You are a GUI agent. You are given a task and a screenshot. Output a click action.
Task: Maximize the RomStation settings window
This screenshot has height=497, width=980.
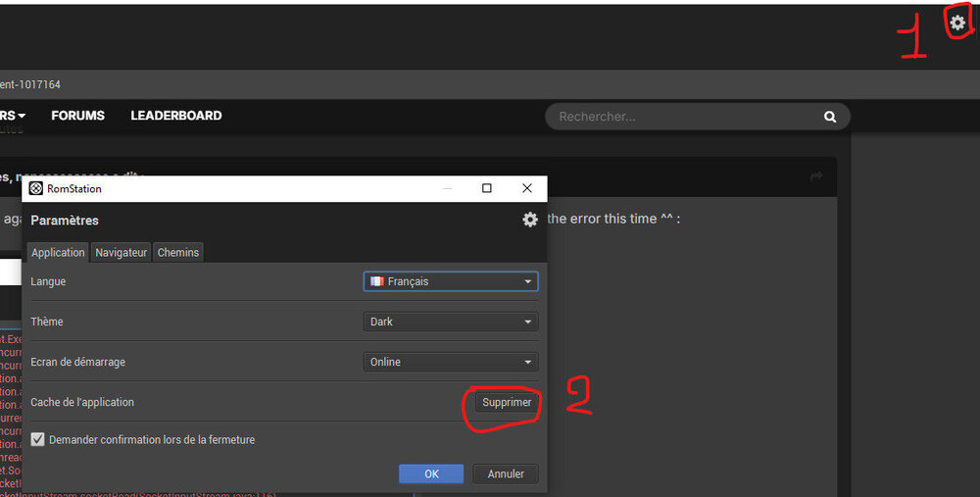pyautogui.click(x=487, y=188)
